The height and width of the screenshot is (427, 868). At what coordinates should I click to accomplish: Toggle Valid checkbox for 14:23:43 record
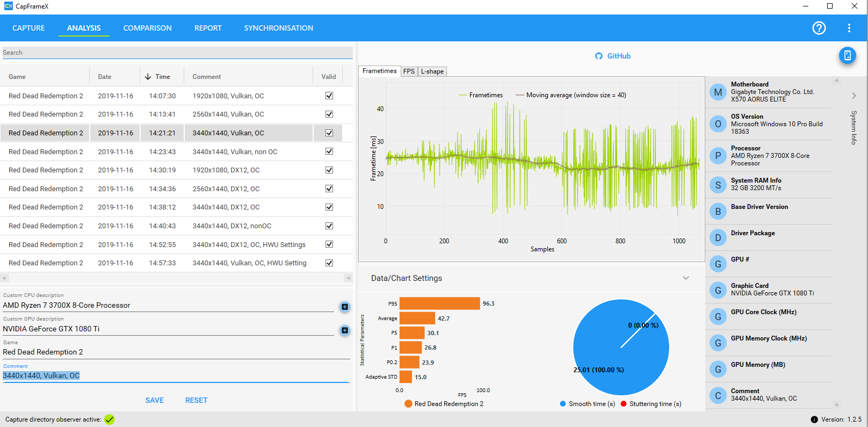point(329,151)
